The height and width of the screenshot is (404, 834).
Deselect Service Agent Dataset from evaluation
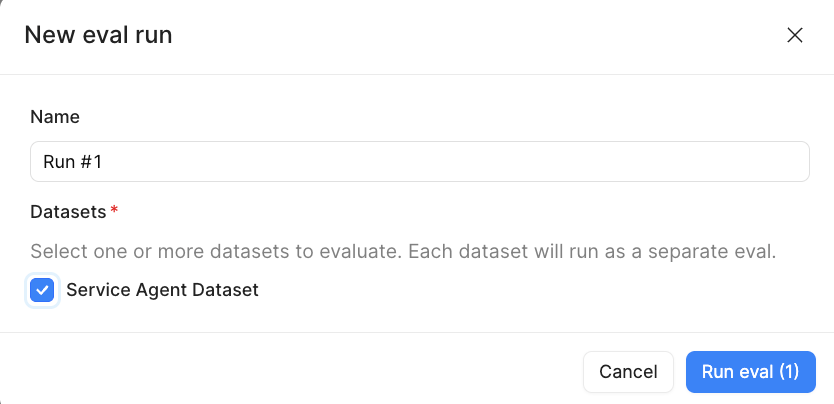pyautogui.click(x=42, y=291)
